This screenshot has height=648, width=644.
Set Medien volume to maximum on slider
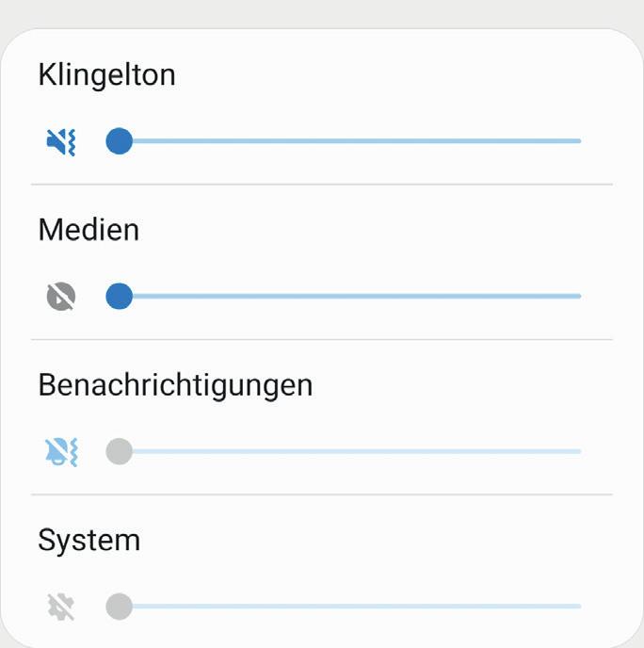click(579, 296)
